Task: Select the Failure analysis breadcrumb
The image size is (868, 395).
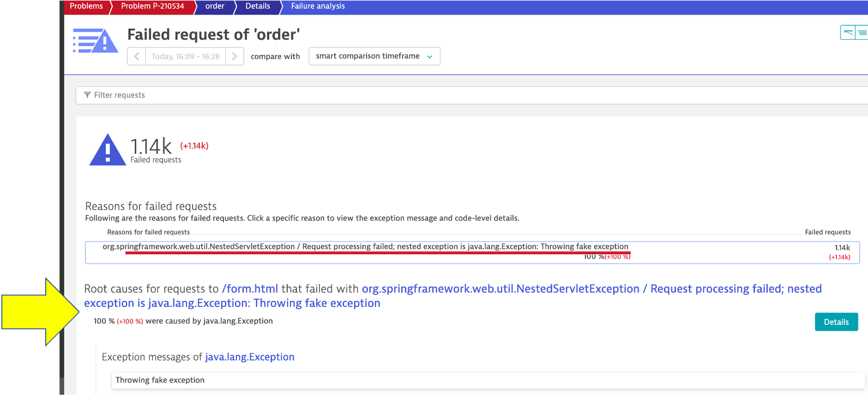Action: pos(317,6)
